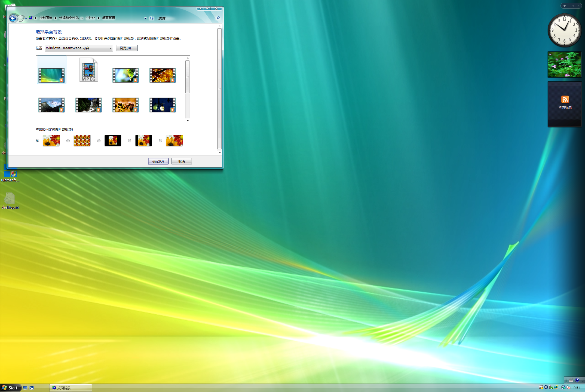Navigate to 控制面板 breadcrumb item

point(45,18)
